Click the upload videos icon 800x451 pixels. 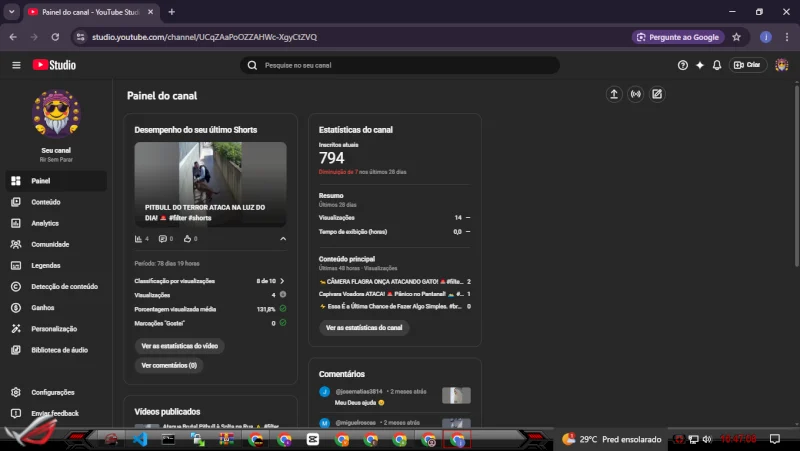[x=614, y=95]
